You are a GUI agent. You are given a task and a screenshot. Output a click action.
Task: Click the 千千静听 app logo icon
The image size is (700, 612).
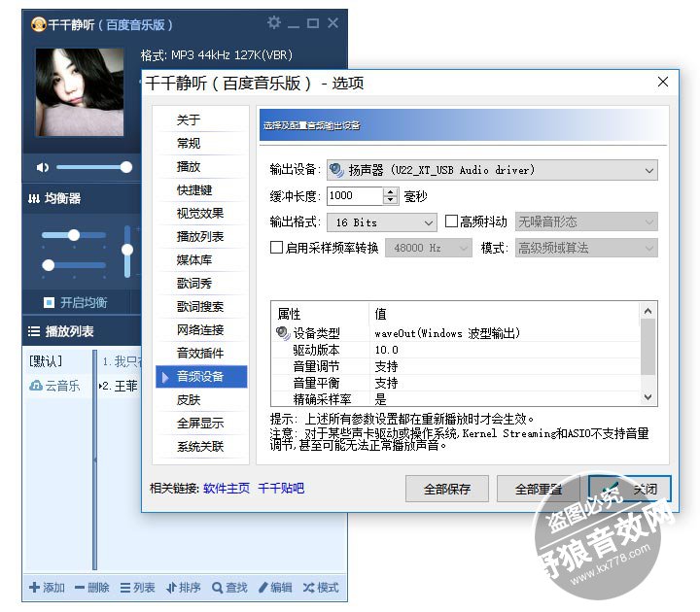click(x=38, y=24)
